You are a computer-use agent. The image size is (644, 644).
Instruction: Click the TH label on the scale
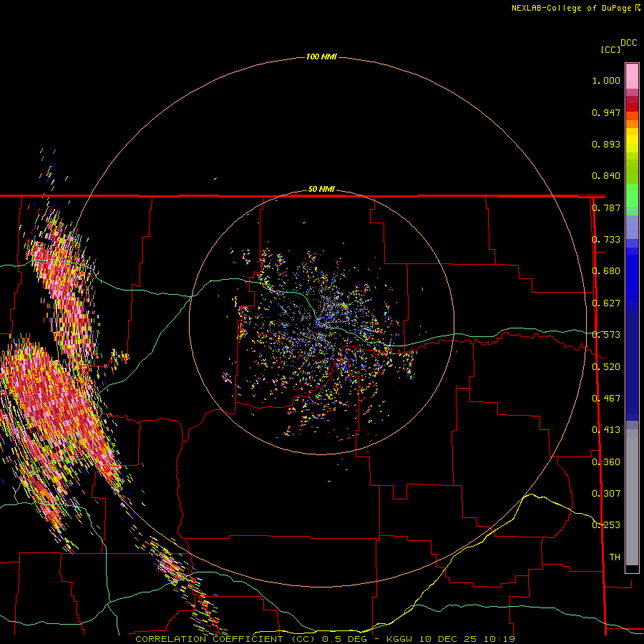tap(615, 557)
